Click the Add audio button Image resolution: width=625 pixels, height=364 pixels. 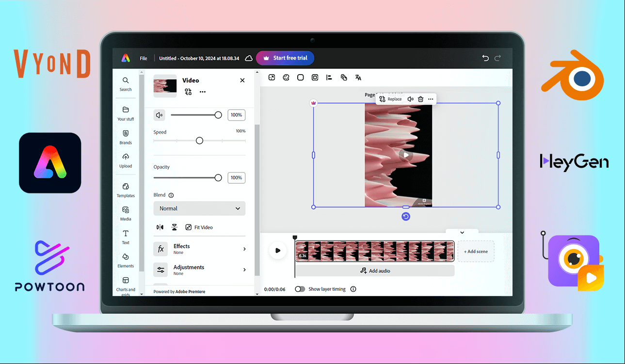coord(375,270)
